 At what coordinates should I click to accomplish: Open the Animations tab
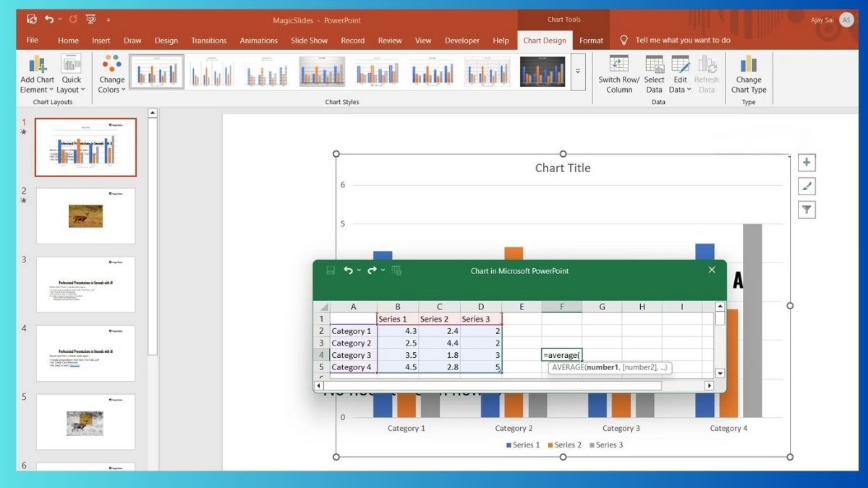coord(258,40)
